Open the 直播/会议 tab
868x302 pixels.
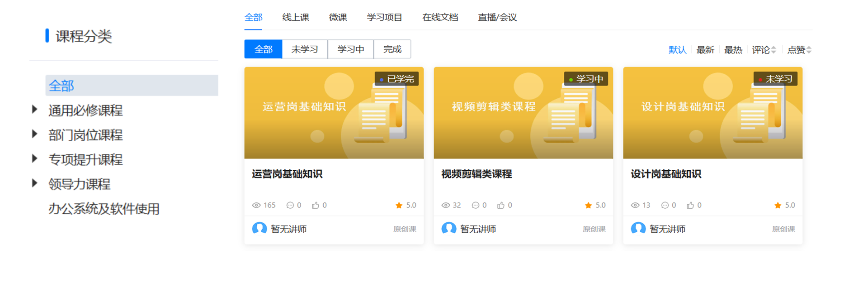pos(497,17)
